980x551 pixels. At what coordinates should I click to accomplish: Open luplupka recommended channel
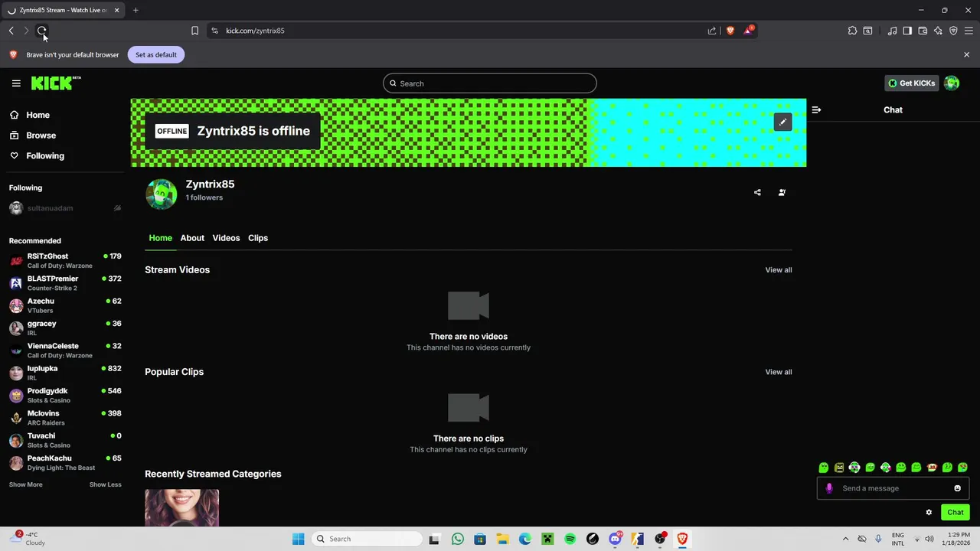(x=65, y=373)
